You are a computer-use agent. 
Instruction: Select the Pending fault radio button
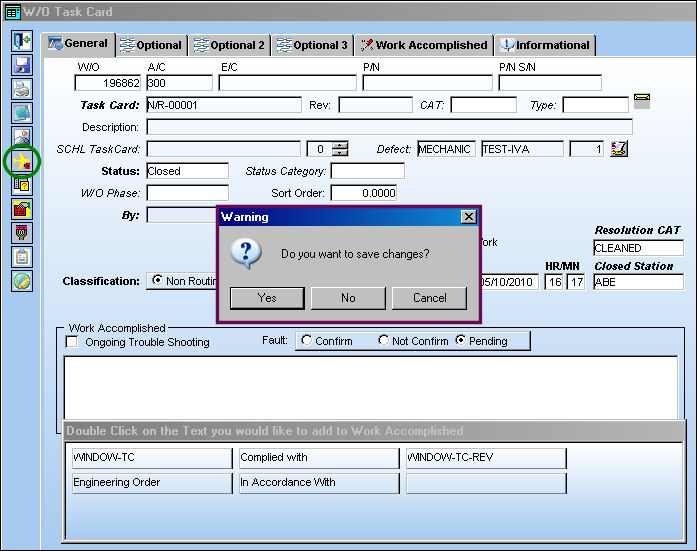pyautogui.click(x=461, y=340)
